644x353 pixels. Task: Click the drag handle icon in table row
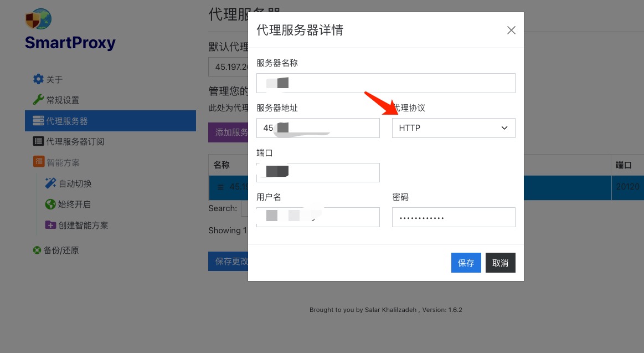tap(220, 187)
